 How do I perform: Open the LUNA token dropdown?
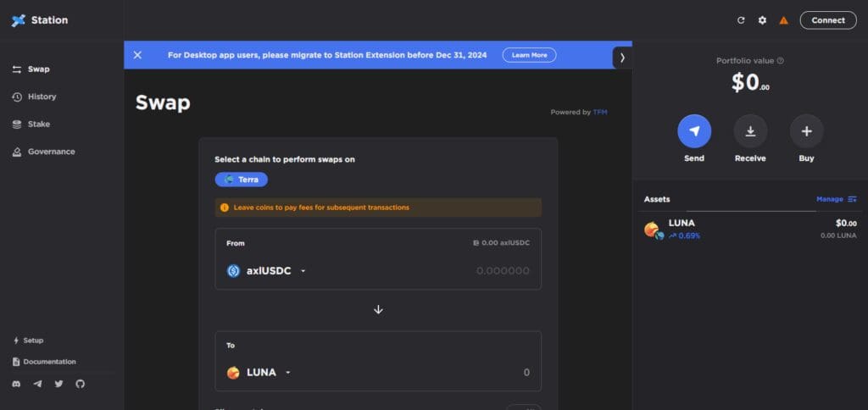(259, 373)
